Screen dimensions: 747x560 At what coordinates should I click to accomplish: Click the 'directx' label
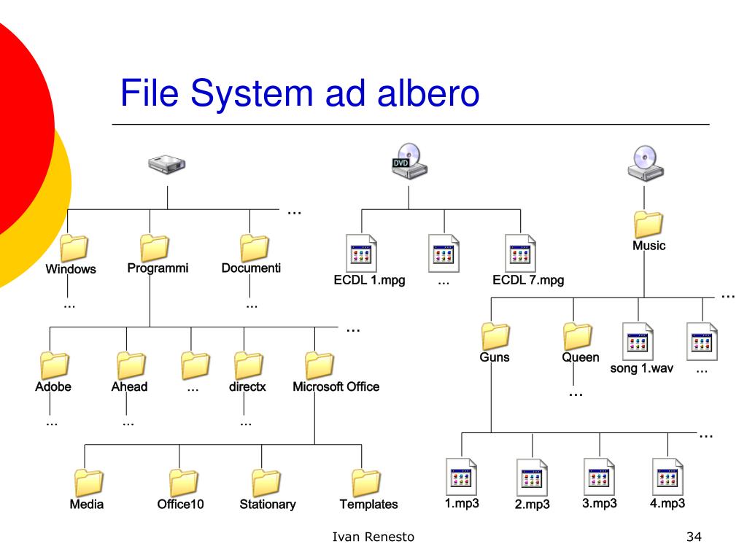[247, 386]
